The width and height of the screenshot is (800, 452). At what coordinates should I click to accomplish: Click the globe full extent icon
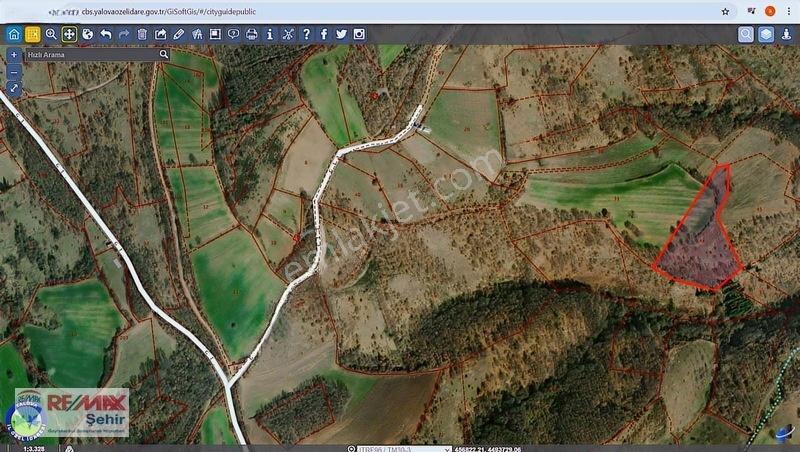[x=87, y=34]
